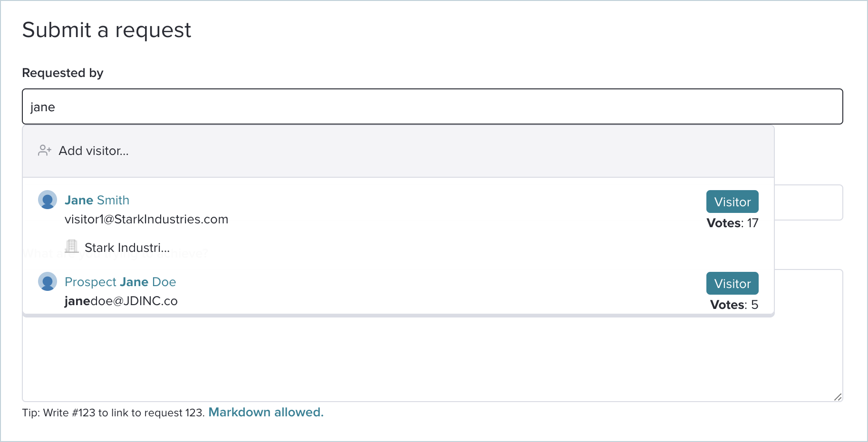The width and height of the screenshot is (868, 442).
Task: Click janedoe@JDINC.co email text
Action: pos(121,301)
